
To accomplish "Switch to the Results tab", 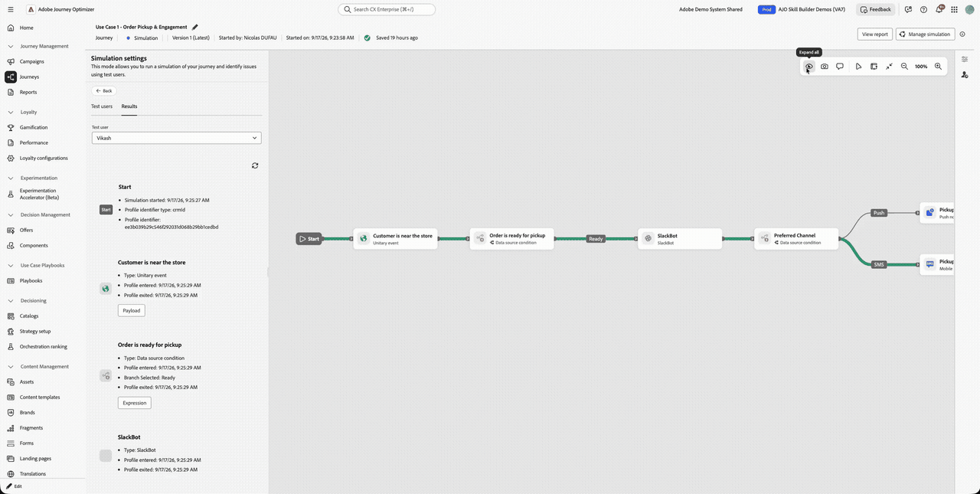I will pyautogui.click(x=129, y=106).
